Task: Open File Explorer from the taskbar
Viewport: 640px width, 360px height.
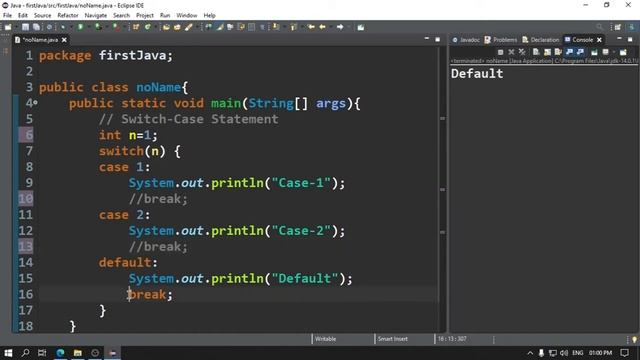Action: pyautogui.click(x=78, y=353)
